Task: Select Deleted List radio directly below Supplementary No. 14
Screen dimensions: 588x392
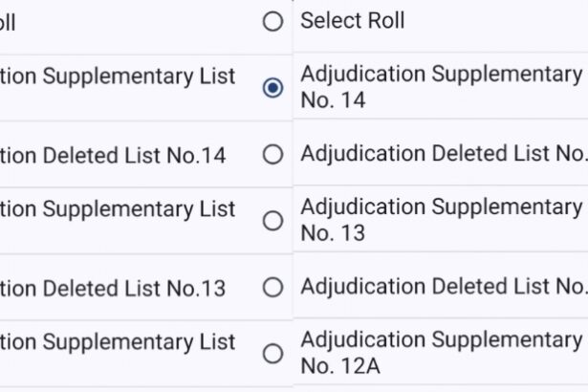Action: [x=272, y=154]
